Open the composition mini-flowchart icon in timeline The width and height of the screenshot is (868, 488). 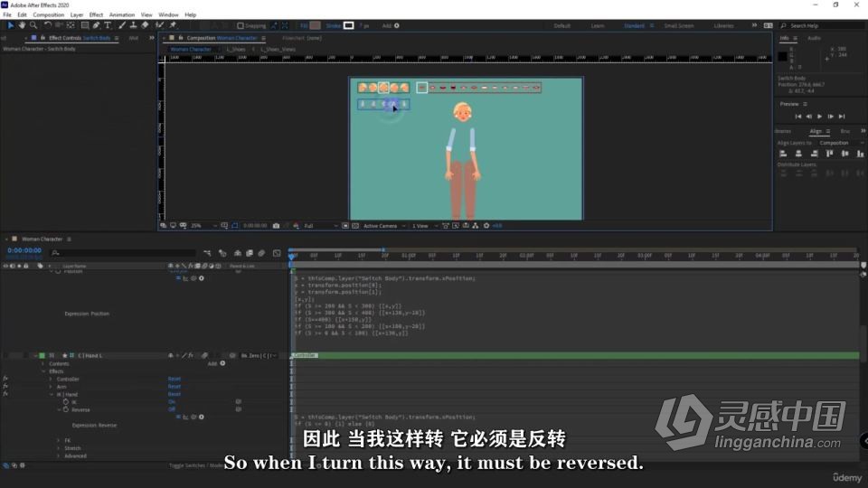[x=207, y=253]
